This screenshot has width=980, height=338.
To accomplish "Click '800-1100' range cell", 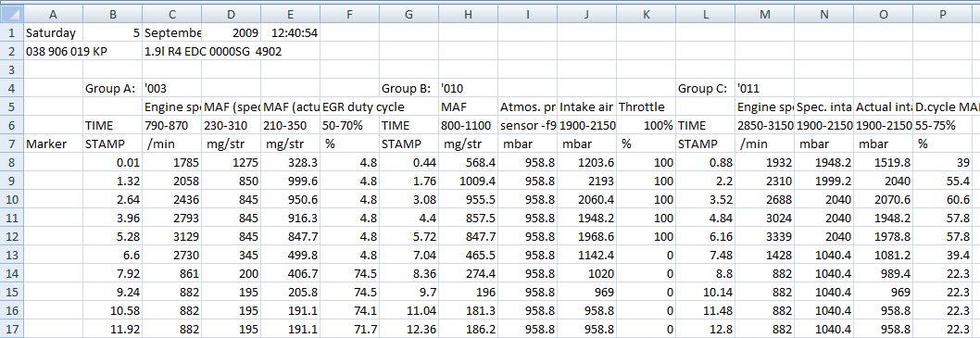I will [468, 126].
